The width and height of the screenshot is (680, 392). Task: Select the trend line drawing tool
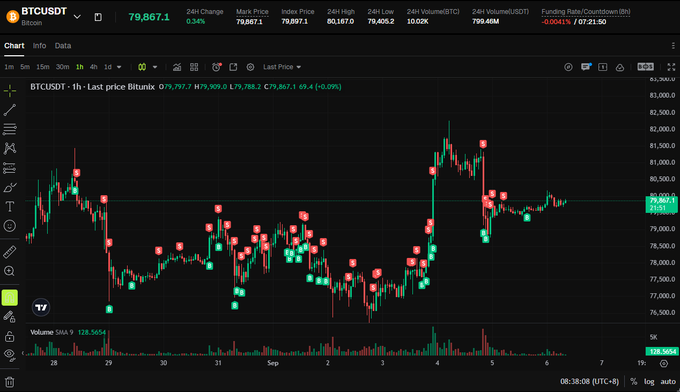10,110
